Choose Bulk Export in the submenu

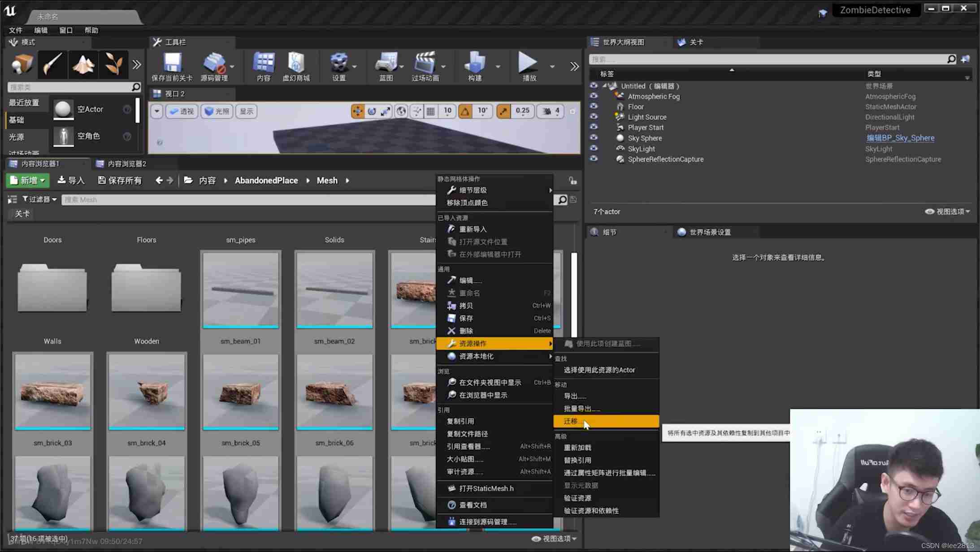pos(606,409)
